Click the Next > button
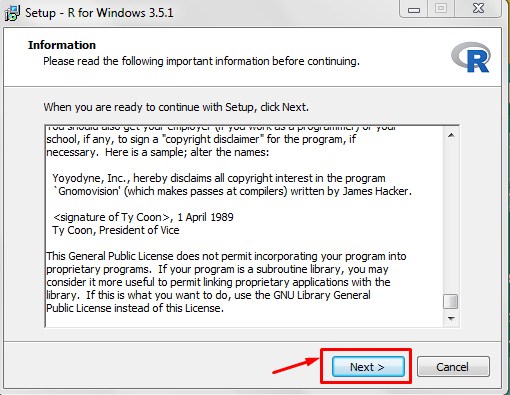This screenshot has height=395, width=510. (x=368, y=367)
